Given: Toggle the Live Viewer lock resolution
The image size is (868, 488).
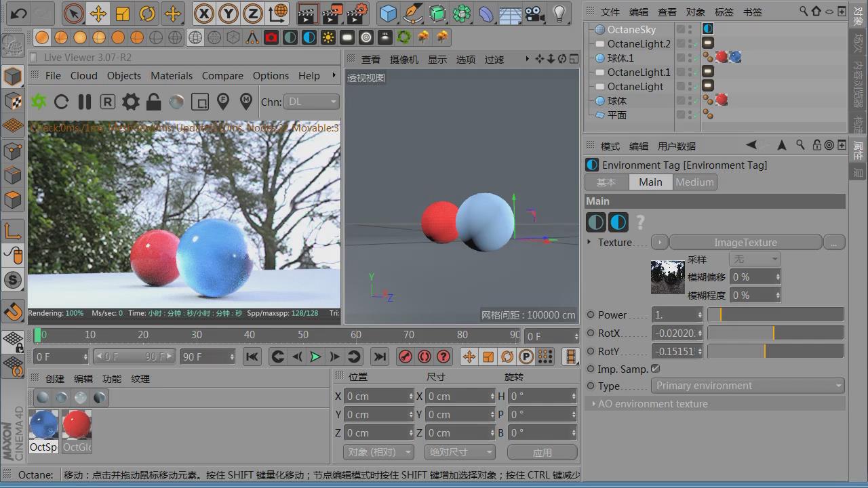Looking at the screenshot, I should (x=154, y=102).
